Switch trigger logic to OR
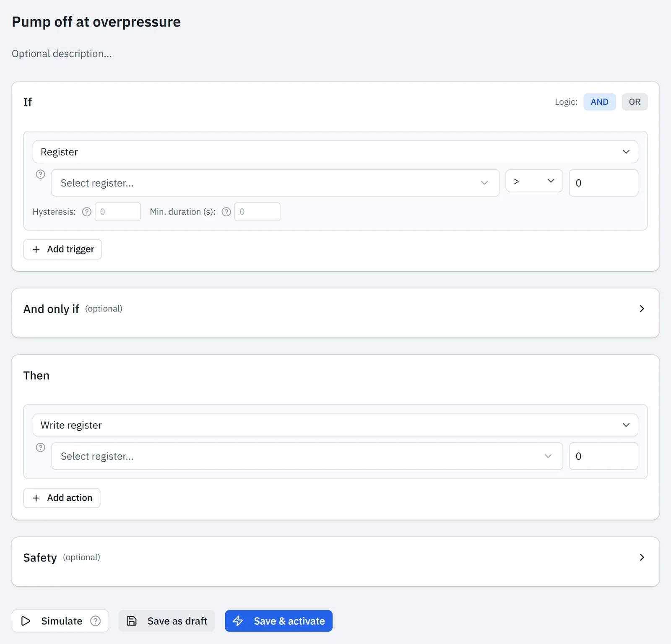This screenshot has height=644, width=671. pos(635,102)
